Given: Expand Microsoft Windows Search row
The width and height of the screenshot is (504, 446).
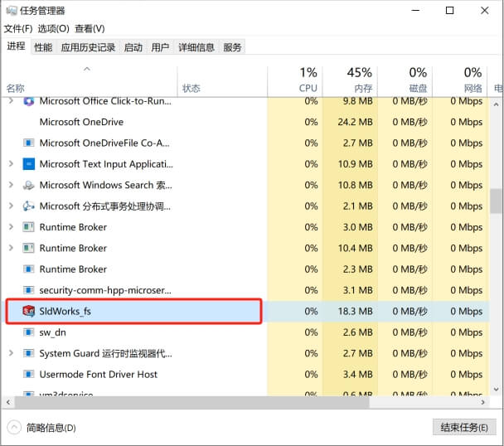Looking at the screenshot, I should [x=11, y=185].
